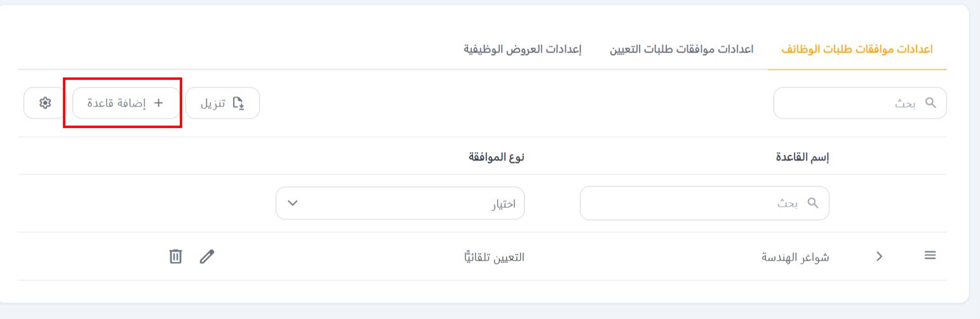Expand the شواغر الهندسة row chevron
Image resolution: width=980 pixels, height=319 pixels.
tap(880, 256)
